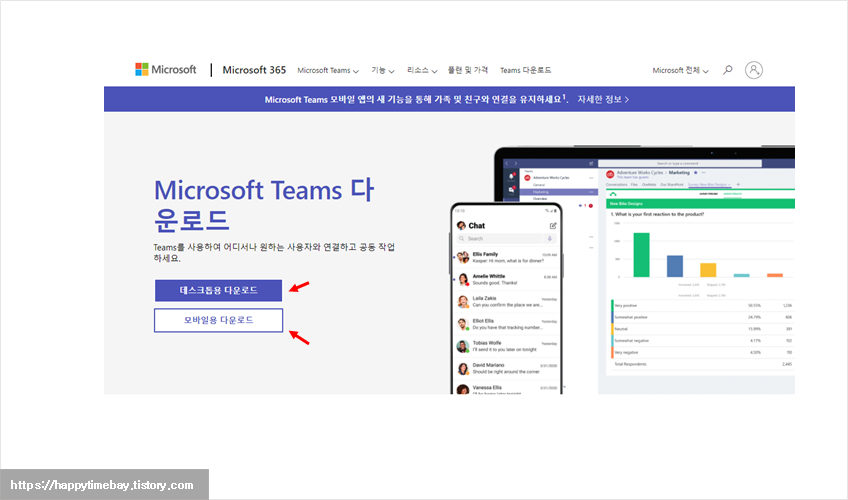Screen dimensions: 848x500
Task: Click the green bar in survey chart
Action: [x=641, y=255]
